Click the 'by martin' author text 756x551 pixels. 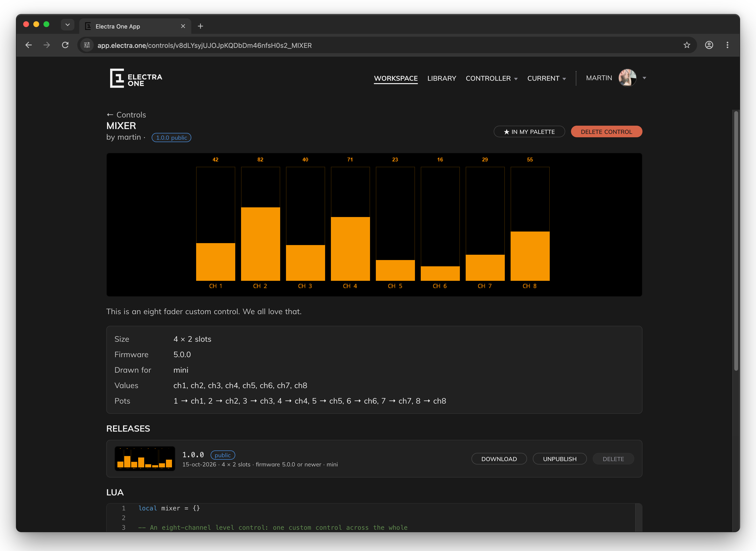pyautogui.click(x=124, y=137)
